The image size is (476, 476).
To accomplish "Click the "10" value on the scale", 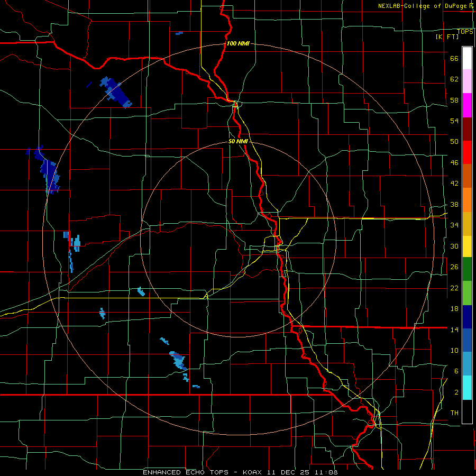I will tap(454, 350).
